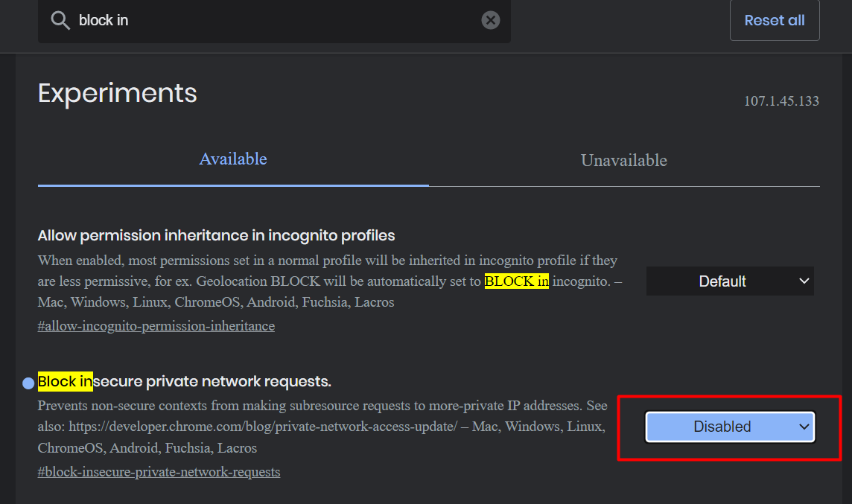Click 'Allow permission inheritance in incognito profiles' title
This screenshot has height=504, width=852.
(216, 236)
